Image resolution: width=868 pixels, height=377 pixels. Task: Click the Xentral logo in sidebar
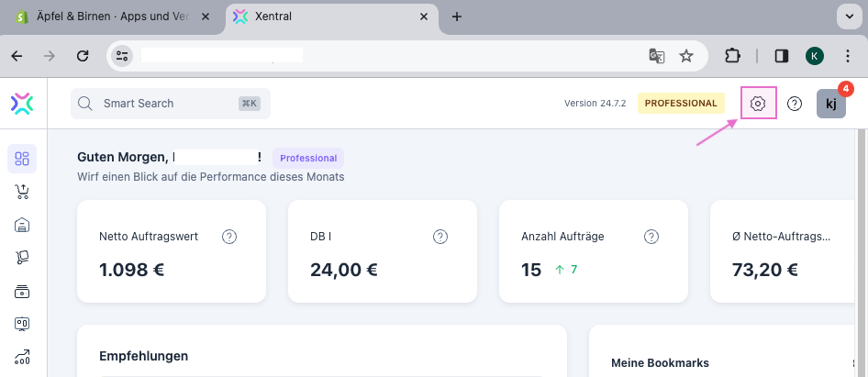pos(22,104)
